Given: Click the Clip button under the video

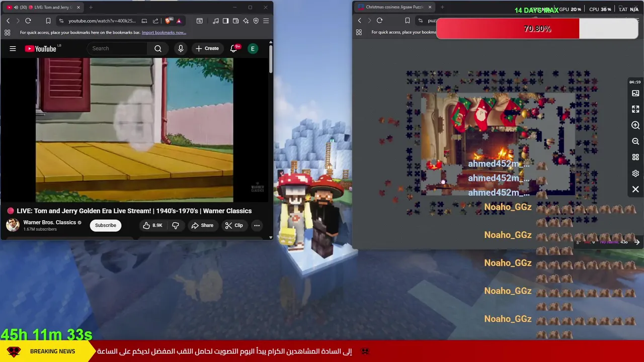Looking at the screenshot, I should pyautogui.click(x=234, y=225).
